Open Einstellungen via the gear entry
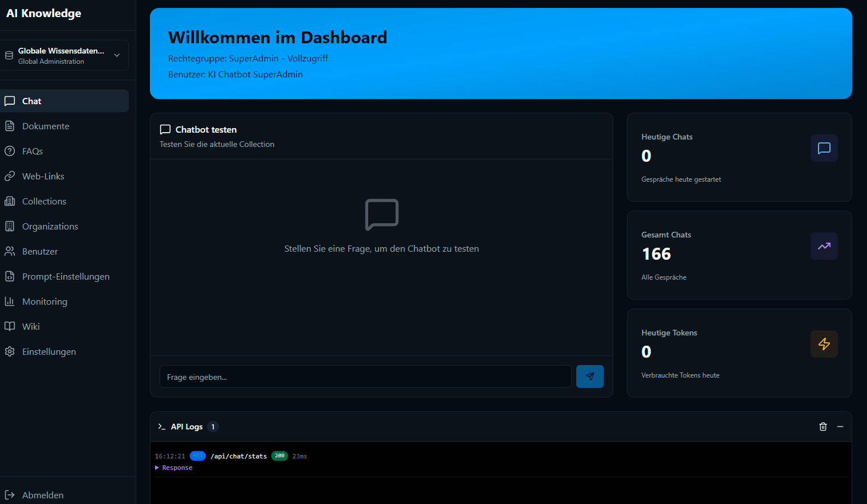 (x=49, y=351)
